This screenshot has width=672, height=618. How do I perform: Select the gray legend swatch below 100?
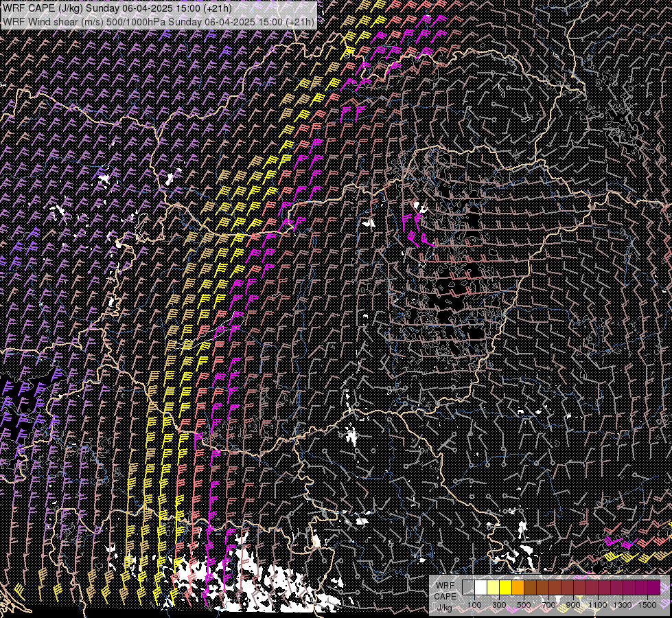click(x=468, y=587)
